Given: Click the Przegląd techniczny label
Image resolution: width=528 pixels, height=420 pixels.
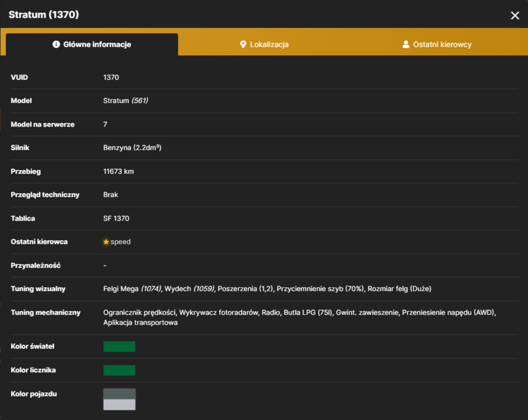Looking at the screenshot, I should coord(45,195).
